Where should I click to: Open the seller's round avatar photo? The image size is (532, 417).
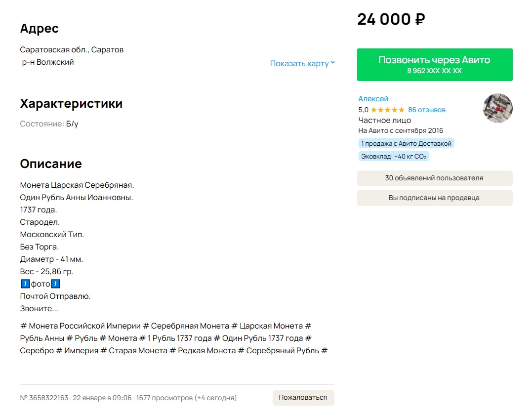pyautogui.click(x=497, y=108)
